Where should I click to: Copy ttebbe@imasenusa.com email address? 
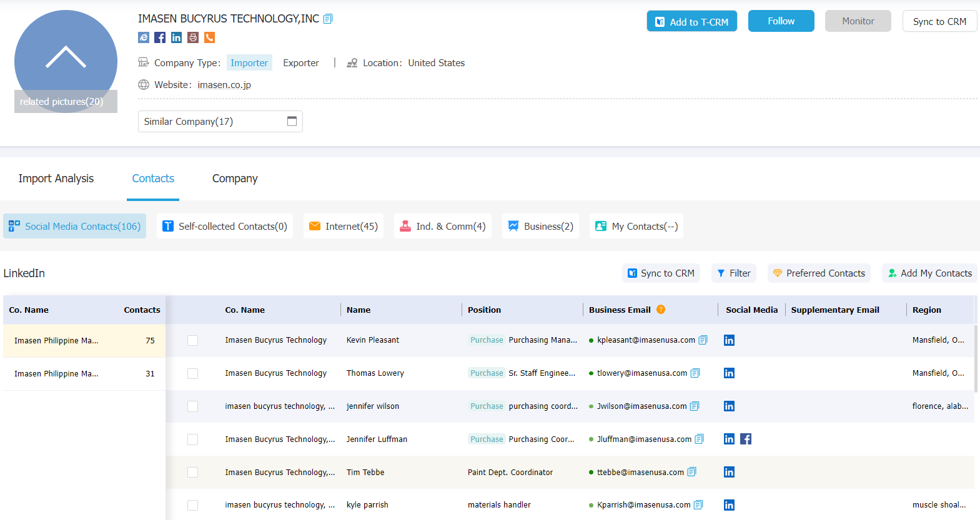[691, 473]
